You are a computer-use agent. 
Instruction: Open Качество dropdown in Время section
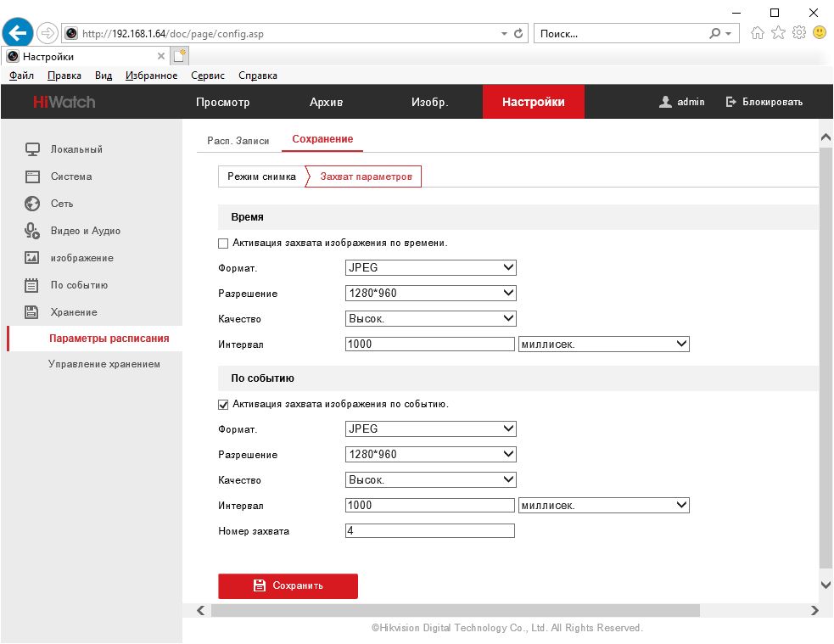click(430, 318)
